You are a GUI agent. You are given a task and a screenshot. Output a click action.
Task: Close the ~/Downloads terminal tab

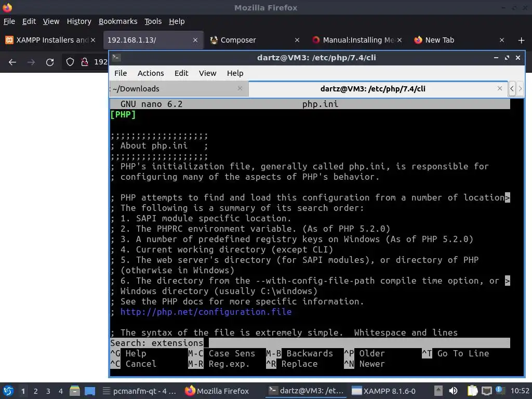click(x=240, y=88)
